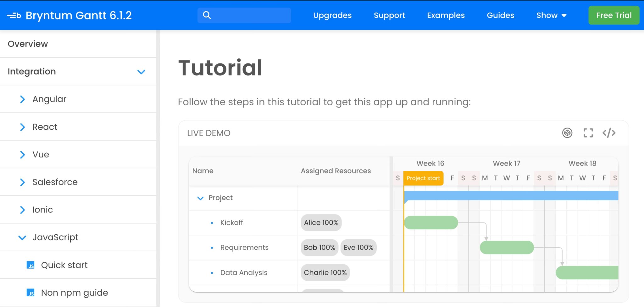Expand the Ionic tree item
Screen dimensions: 644x307
tap(22, 210)
